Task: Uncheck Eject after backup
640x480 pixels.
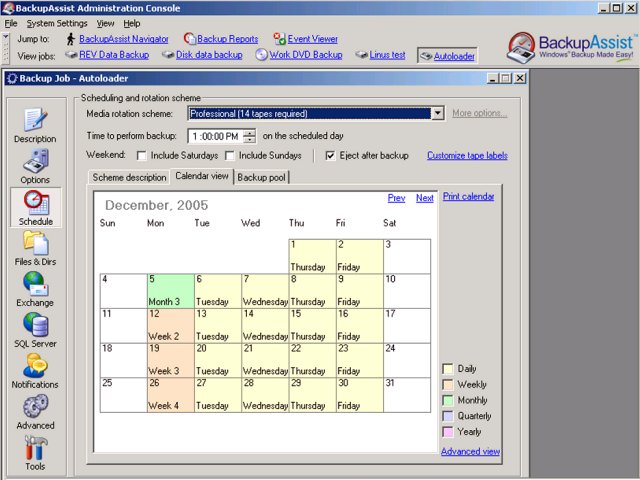Action: click(x=330, y=156)
